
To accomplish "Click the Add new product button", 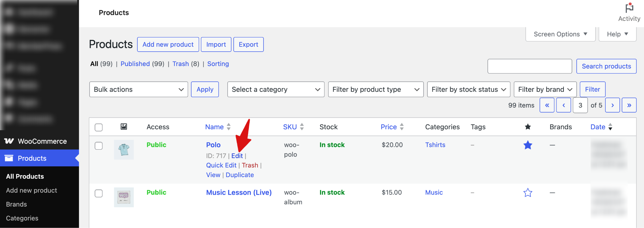I will click(168, 44).
